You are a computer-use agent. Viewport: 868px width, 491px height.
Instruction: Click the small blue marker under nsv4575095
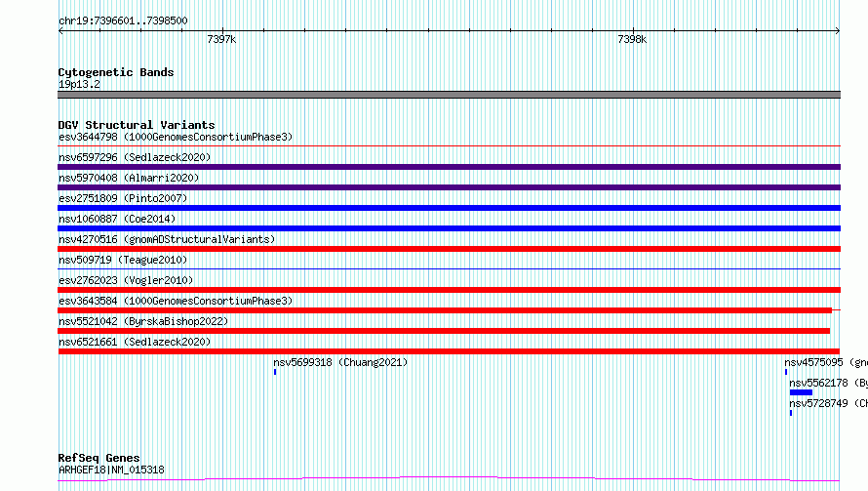786,372
